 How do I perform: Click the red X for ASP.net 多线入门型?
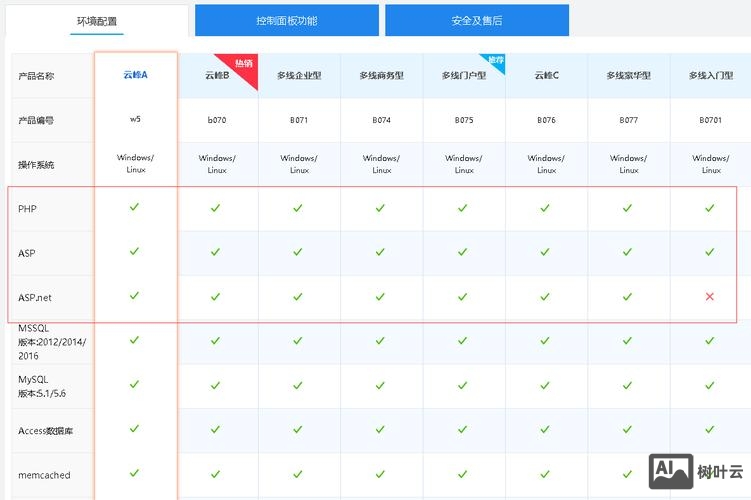pyautogui.click(x=710, y=296)
